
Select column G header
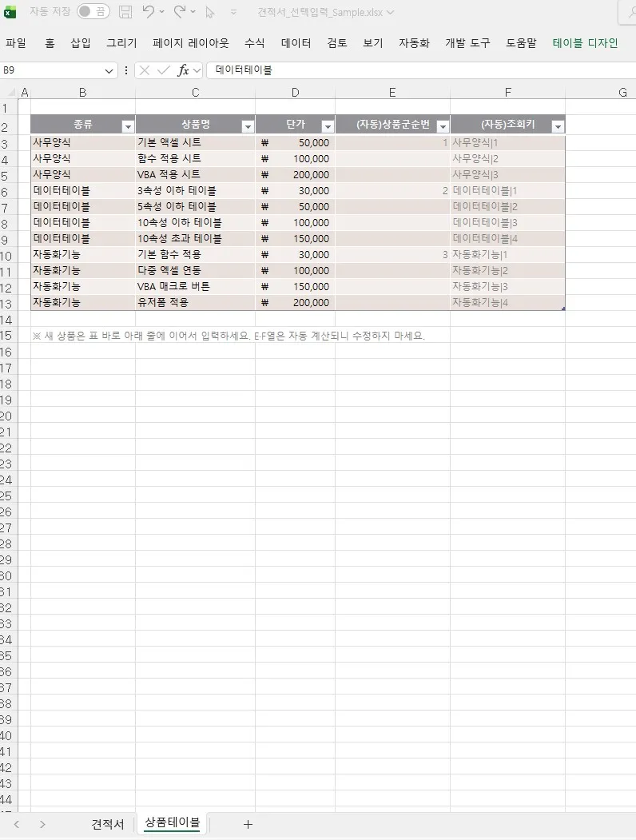[x=622, y=93]
